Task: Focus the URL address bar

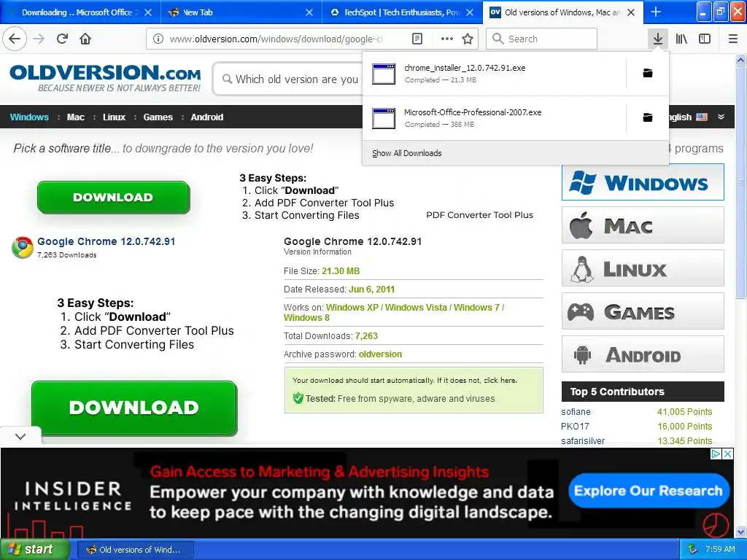Action: click(276, 39)
